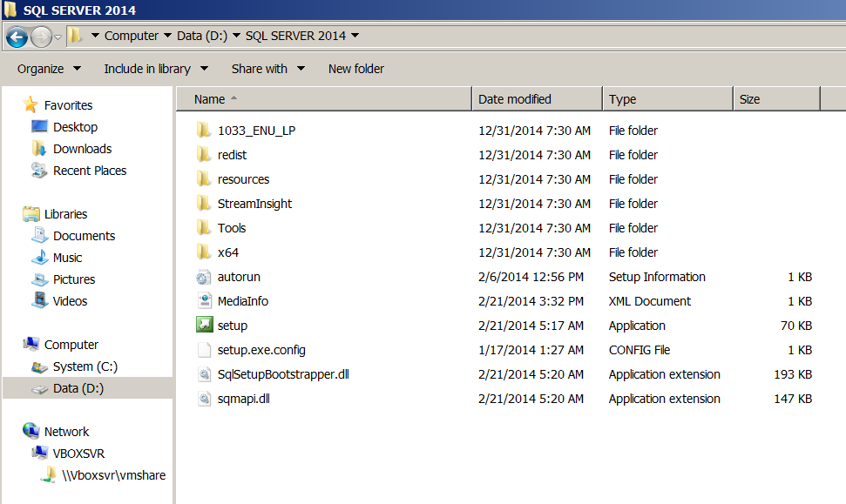Click the Back navigation arrow button
This screenshot has height=504, width=846.
coord(17,37)
